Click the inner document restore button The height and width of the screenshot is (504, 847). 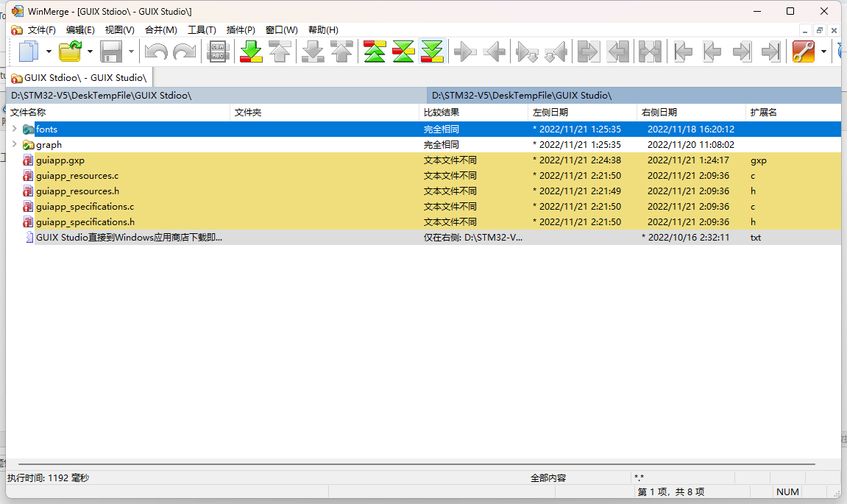pyautogui.click(x=820, y=30)
